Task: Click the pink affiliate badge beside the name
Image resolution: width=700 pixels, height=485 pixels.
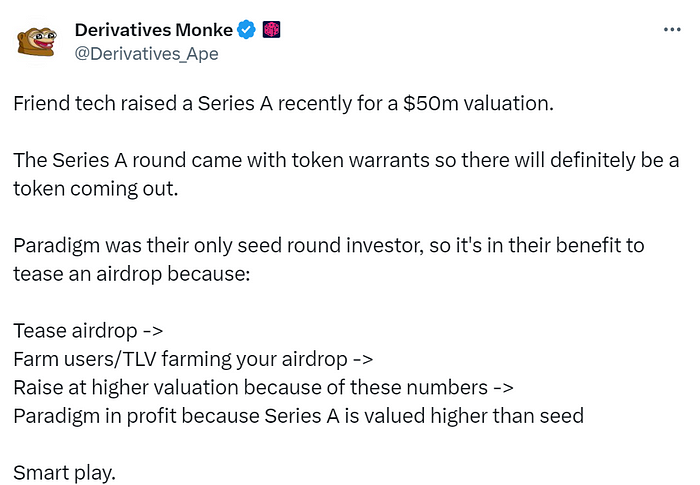Action: [270, 31]
